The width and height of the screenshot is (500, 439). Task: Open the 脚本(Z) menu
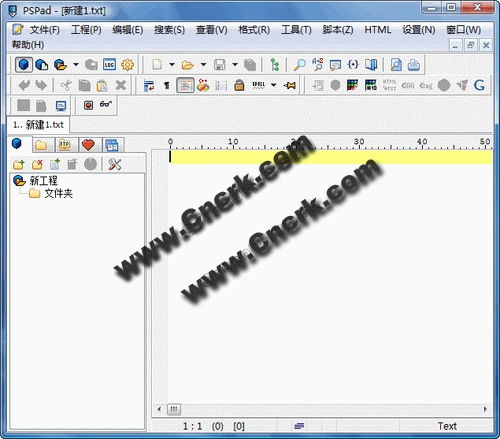pyautogui.click(x=338, y=30)
